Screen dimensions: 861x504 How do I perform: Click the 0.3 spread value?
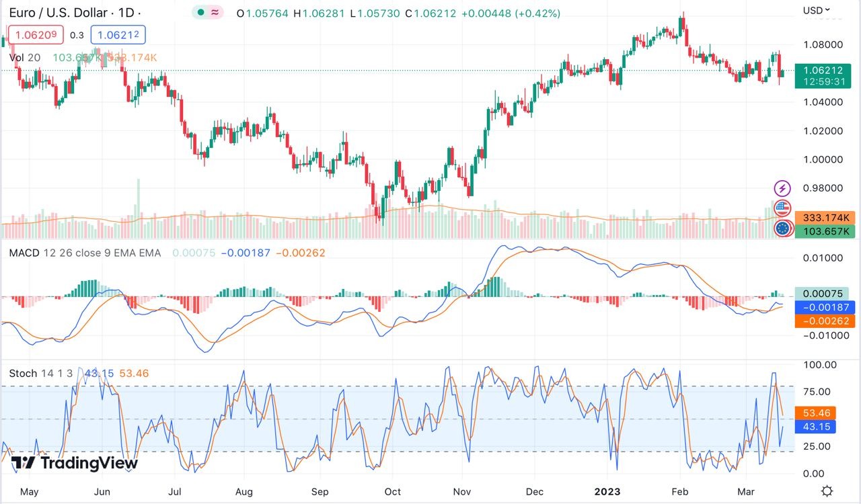click(x=77, y=36)
